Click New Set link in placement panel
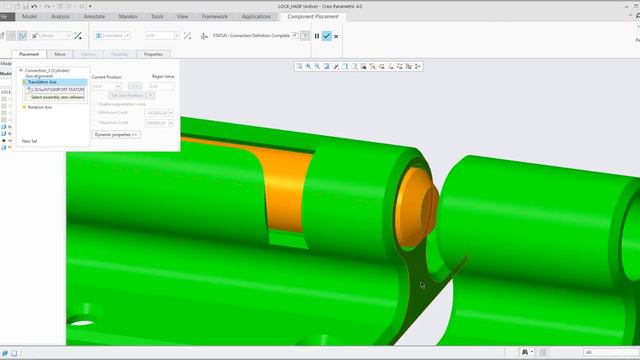 [29, 141]
